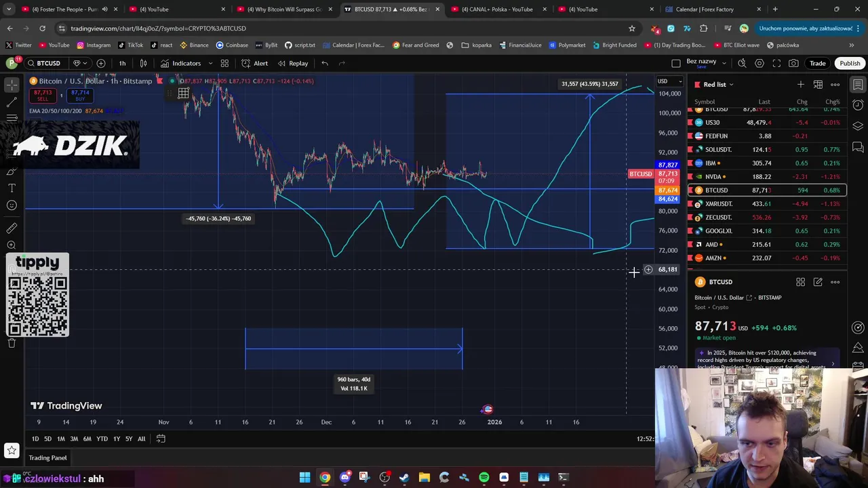
Task: Click the red 87,713 SELL button
Action: point(43,95)
